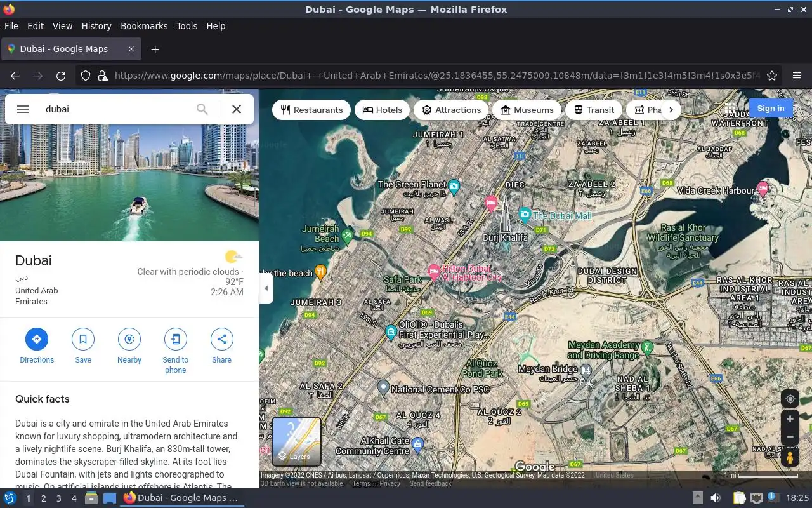Click the restaurant marker by the beach
The image size is (812, 508).
320,273
